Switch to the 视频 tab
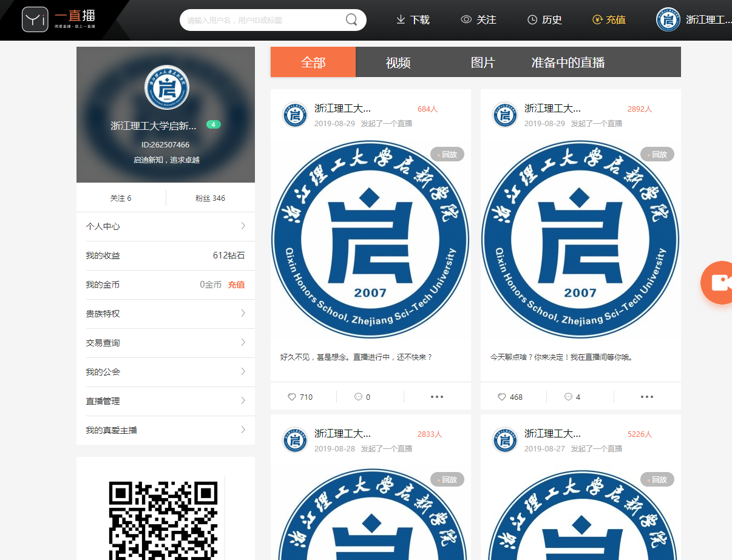Screen dimensions: 732x560 click(398, 62)
